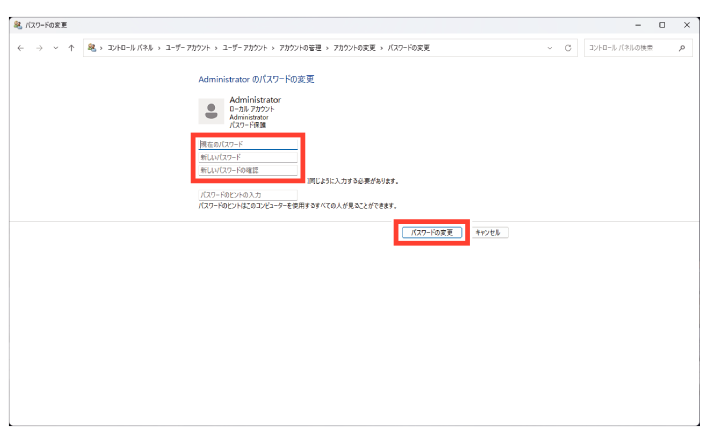The height and width of the screenshot is (443, 708).
Task: Select パスワードの変更 breadcrumb in address bar
Action: tap(409, 48)
